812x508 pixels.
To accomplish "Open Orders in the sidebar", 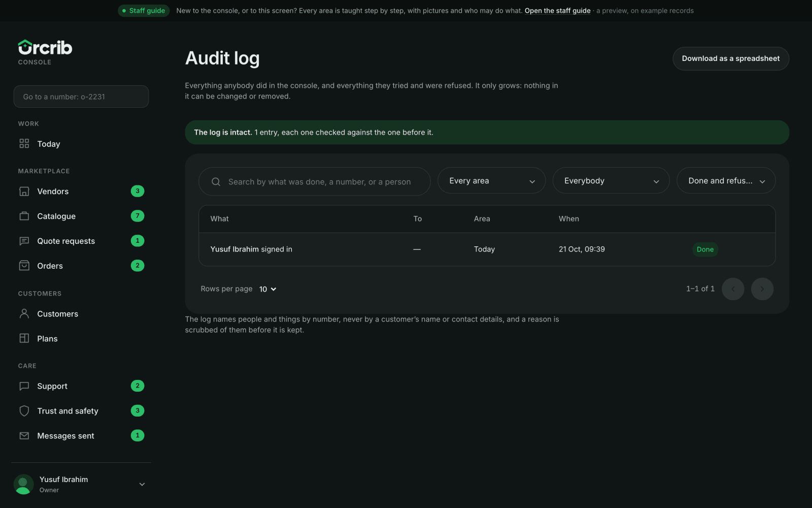I will point(81,266).
